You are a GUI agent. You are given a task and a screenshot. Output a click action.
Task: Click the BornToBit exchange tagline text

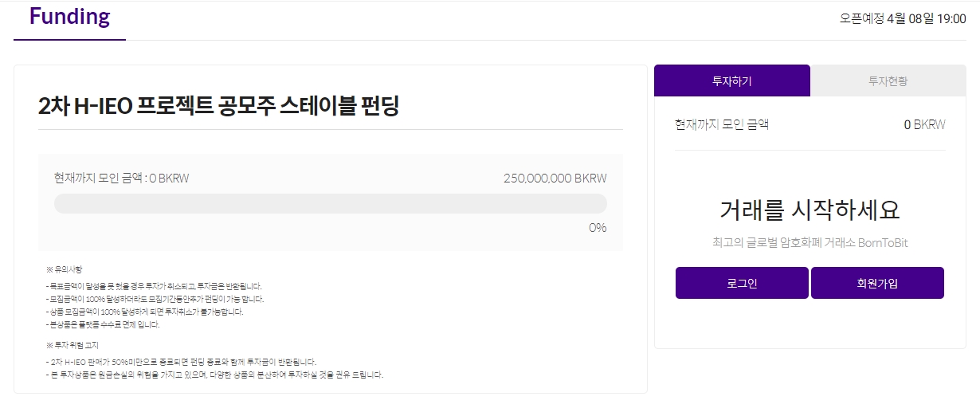809,243
